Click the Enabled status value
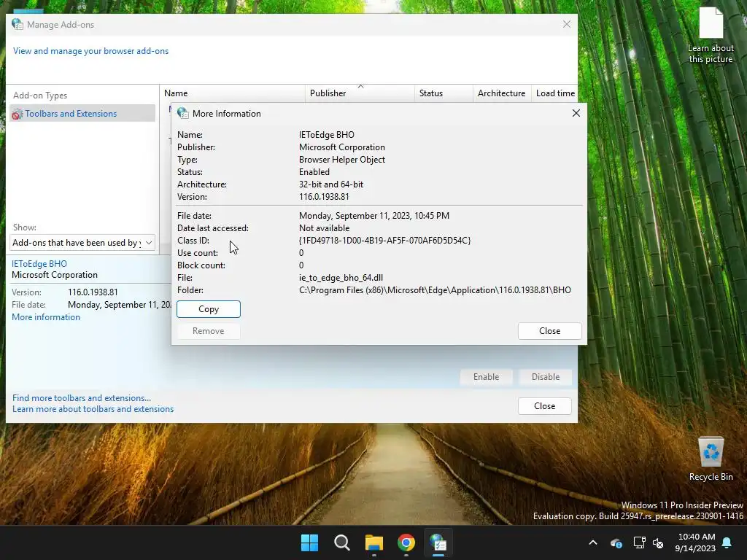This screenshot has height=560, width=747. coord(314,172)
